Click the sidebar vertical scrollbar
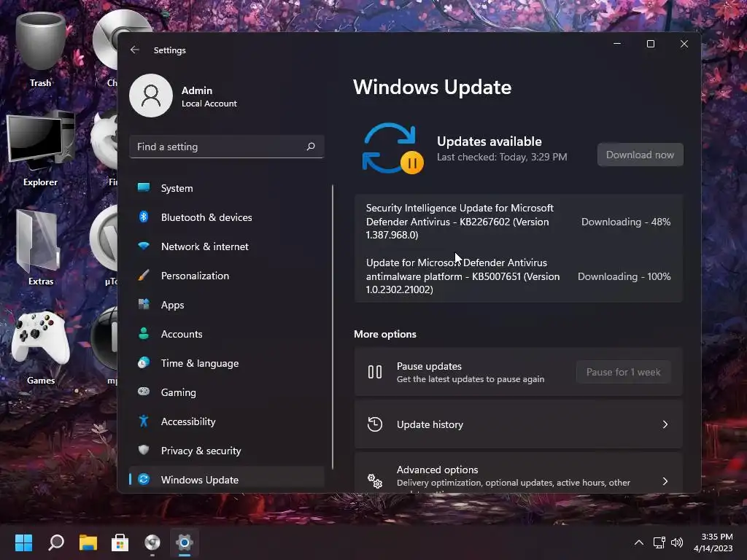The height and width of the screenshot is (560, 747). click(x=333, y=327)
